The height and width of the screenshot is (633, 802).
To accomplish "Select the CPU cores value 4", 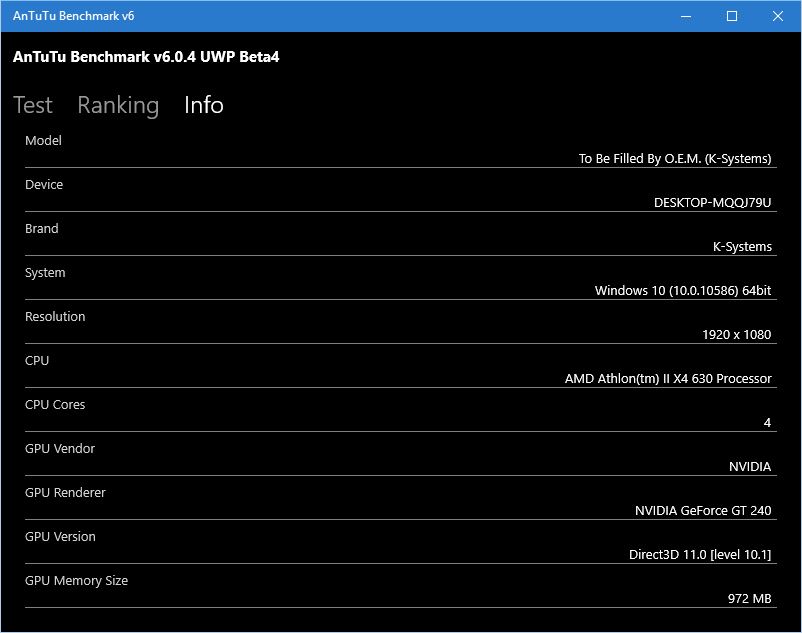I will click(767, 422).
